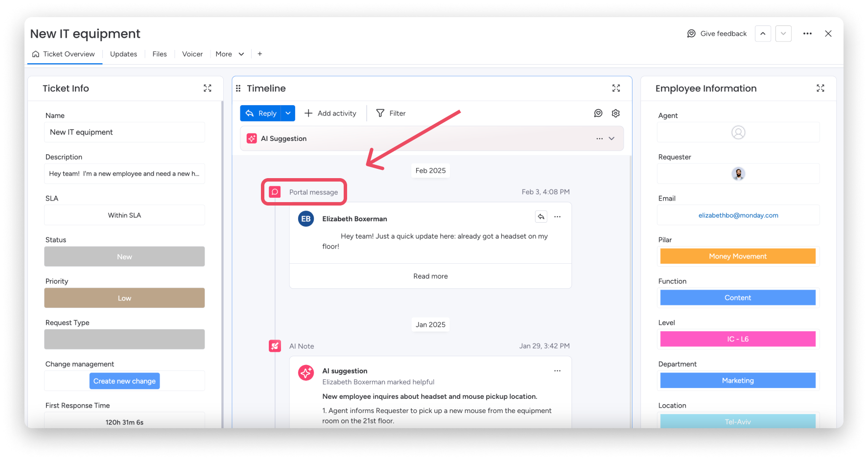868x460 pixels.
Task: Click the Create new change button
Action: pyautogui.click(x=124, y=381)
